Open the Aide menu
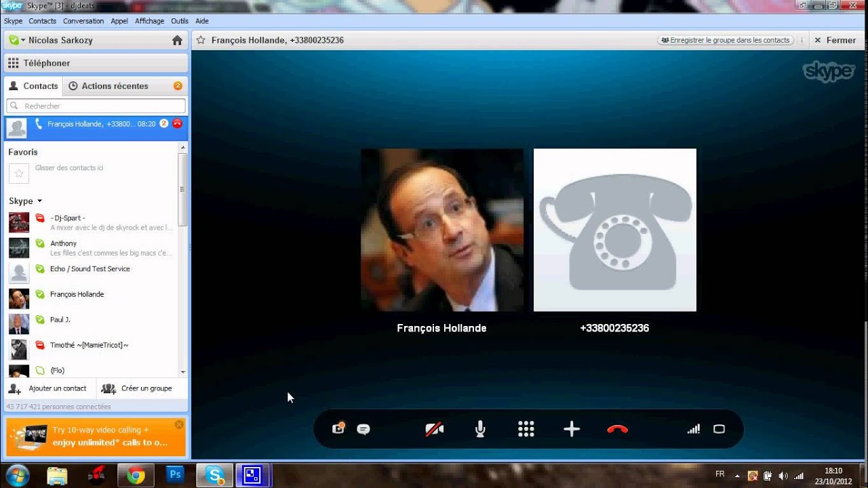This screenshot has height=488, width=868. (202, 21)
